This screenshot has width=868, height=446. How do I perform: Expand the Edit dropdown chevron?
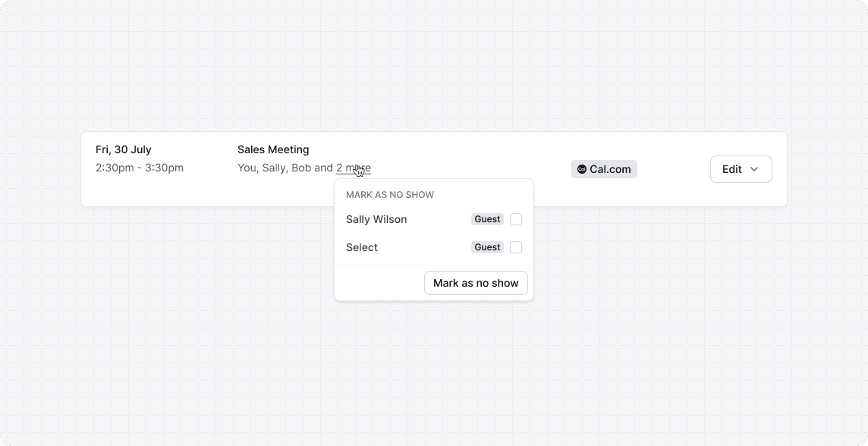(x=754, y=169)
